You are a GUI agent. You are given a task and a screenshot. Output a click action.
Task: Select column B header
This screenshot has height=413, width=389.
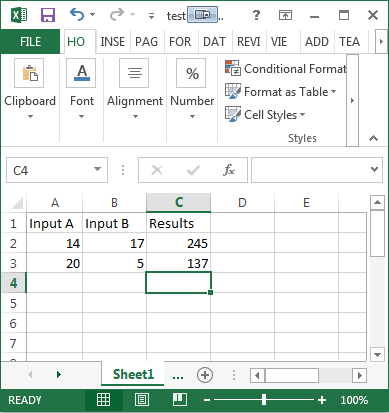(x=114, y=203)
